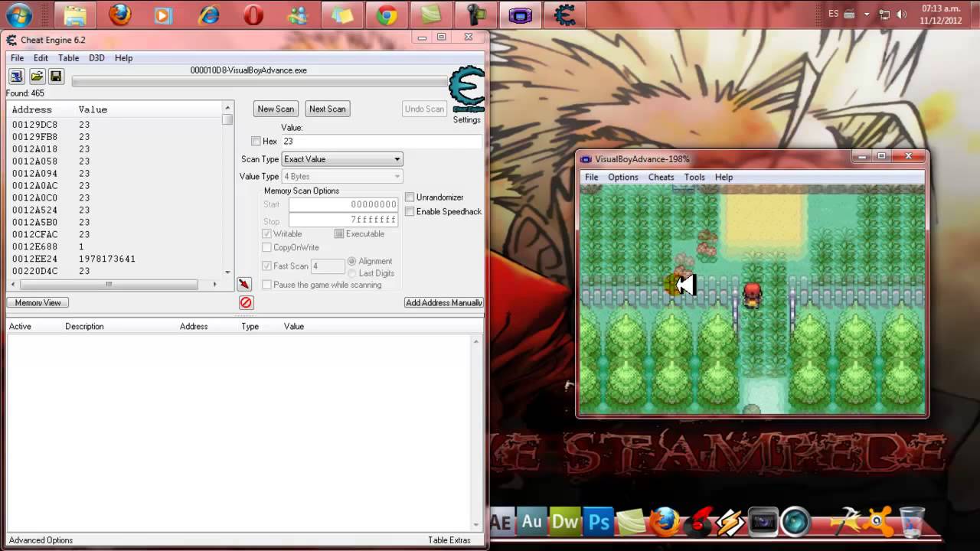Click the red arrow to add selected addresses
980x551 pixels.
pyautogui.click(x=244, y=285)
